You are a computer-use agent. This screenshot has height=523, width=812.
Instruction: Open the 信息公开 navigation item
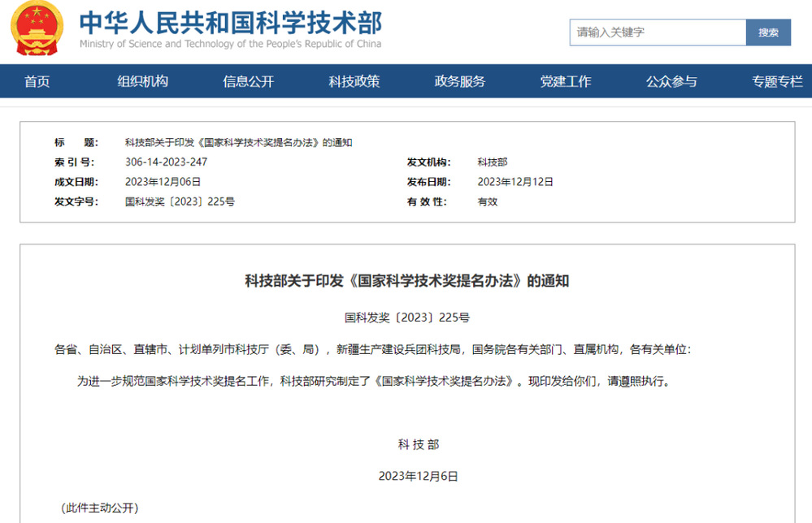tap(249, 81)
